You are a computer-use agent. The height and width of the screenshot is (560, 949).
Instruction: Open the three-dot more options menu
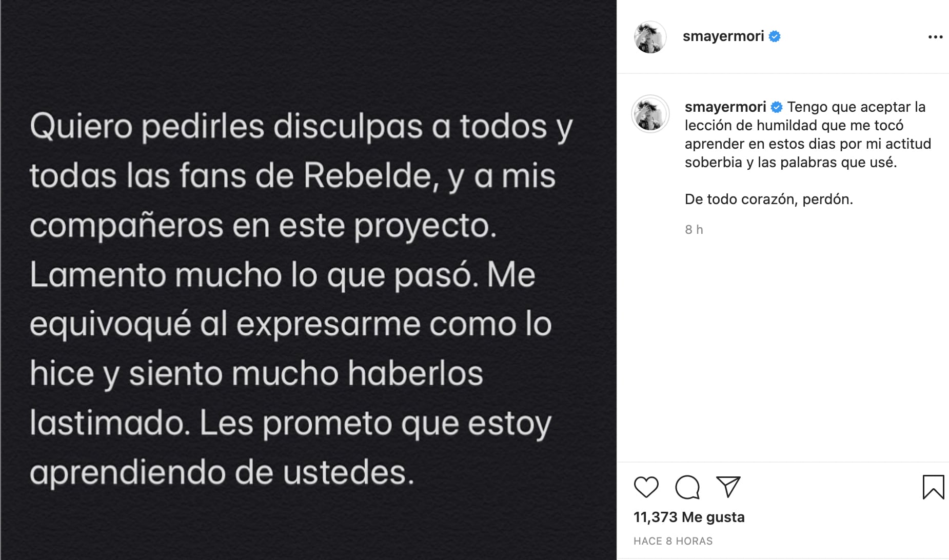coord(935,37)
